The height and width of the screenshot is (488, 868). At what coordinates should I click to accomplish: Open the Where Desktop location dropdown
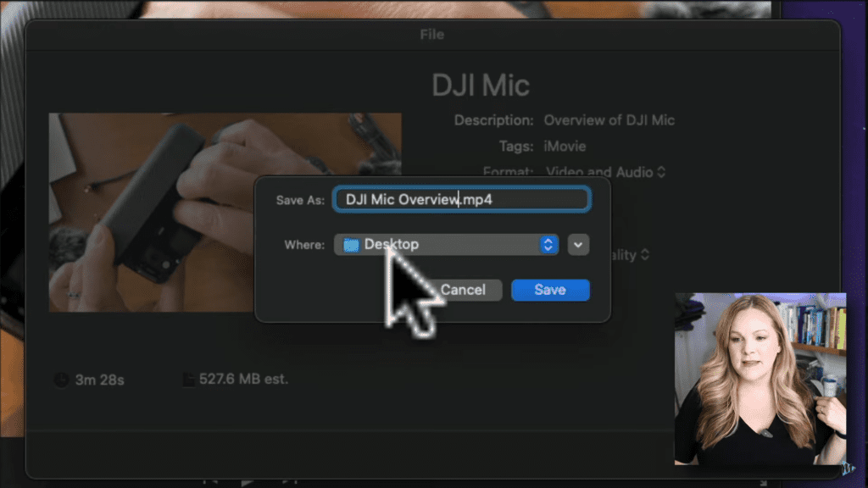coord(446,245)
